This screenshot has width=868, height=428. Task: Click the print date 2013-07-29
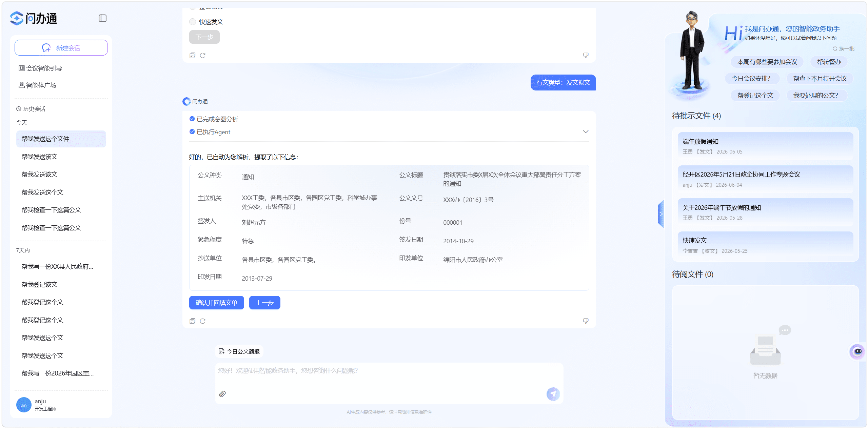click(x=257, y=279)
